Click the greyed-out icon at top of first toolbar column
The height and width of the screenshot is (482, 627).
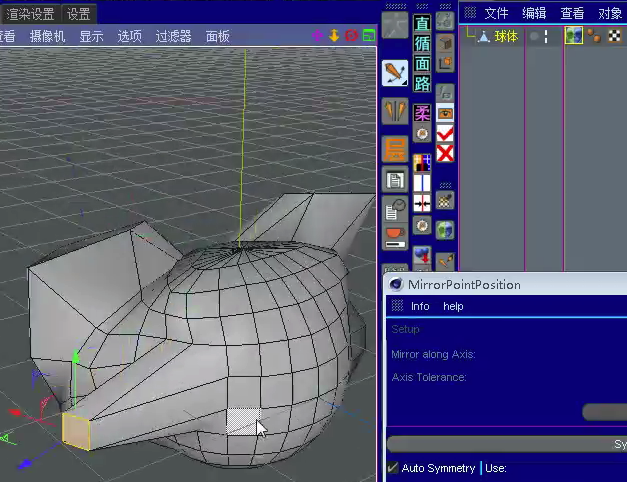pyautogui.click(x=395, y=25)
